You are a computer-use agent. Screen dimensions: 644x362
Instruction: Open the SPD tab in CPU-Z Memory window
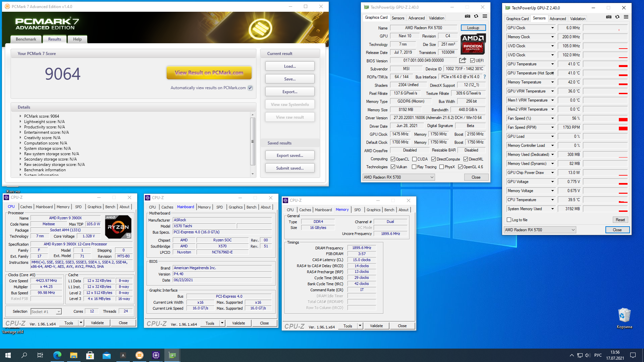358,210
